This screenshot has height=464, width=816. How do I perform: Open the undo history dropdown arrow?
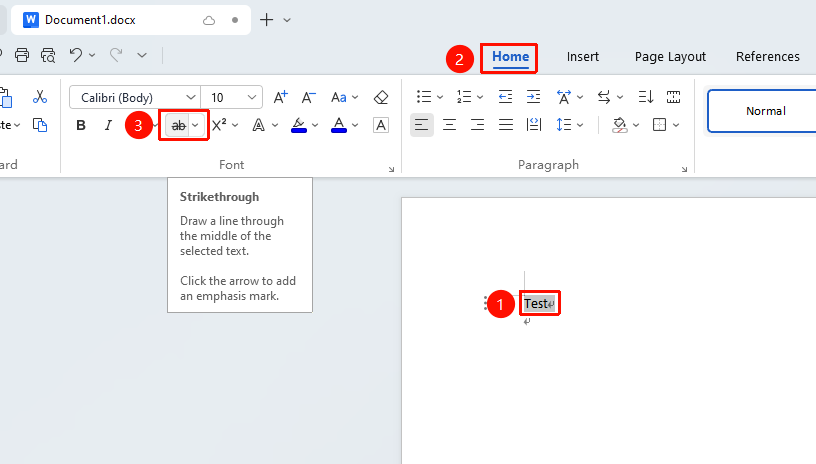click(x=92, y=55)
